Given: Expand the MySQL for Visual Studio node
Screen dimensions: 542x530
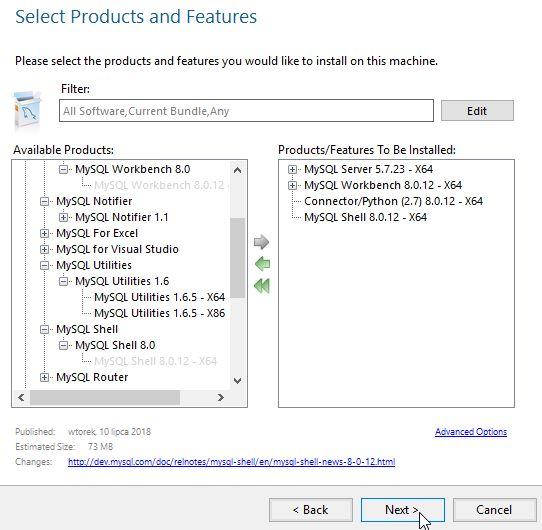Looking at the screenshot, I should coord(44,249).
